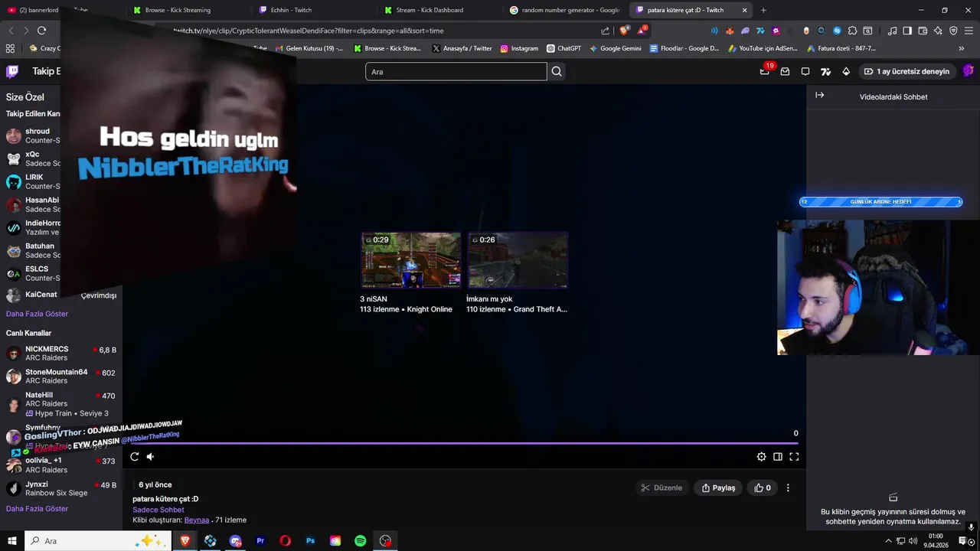Open NICKMERCS live channel in sidebar

coord(61,354)
